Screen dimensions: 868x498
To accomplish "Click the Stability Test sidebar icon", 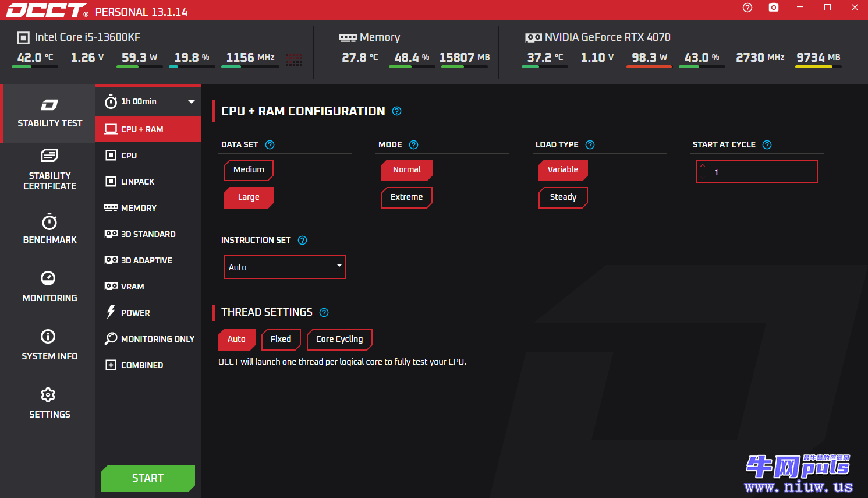I will (49, 105).
